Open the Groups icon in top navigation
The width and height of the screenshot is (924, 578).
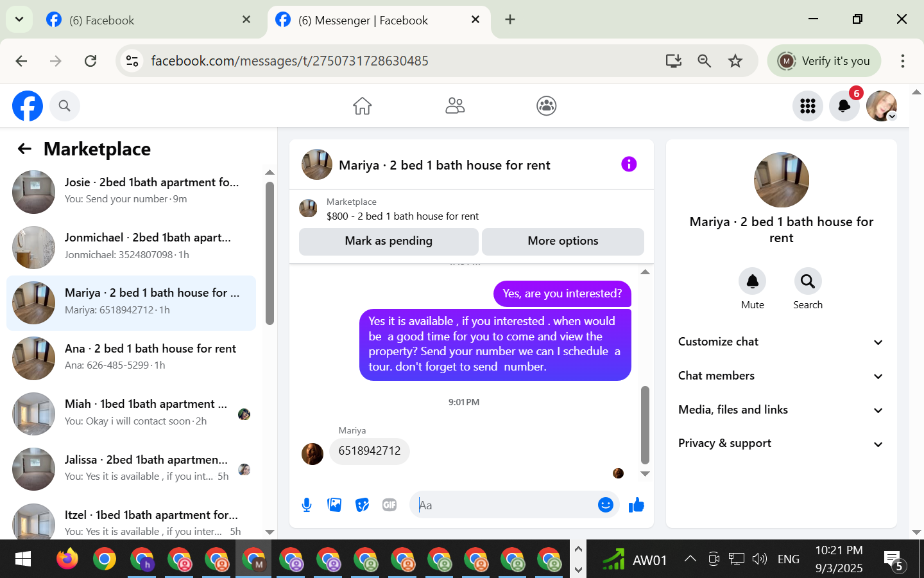click(547, 106)
